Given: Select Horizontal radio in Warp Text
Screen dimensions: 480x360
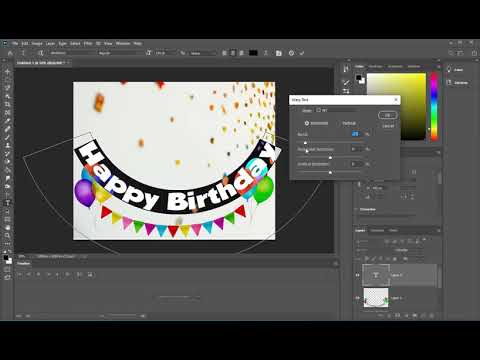Looking at the screenshot, I should click(x=307, y=123).
